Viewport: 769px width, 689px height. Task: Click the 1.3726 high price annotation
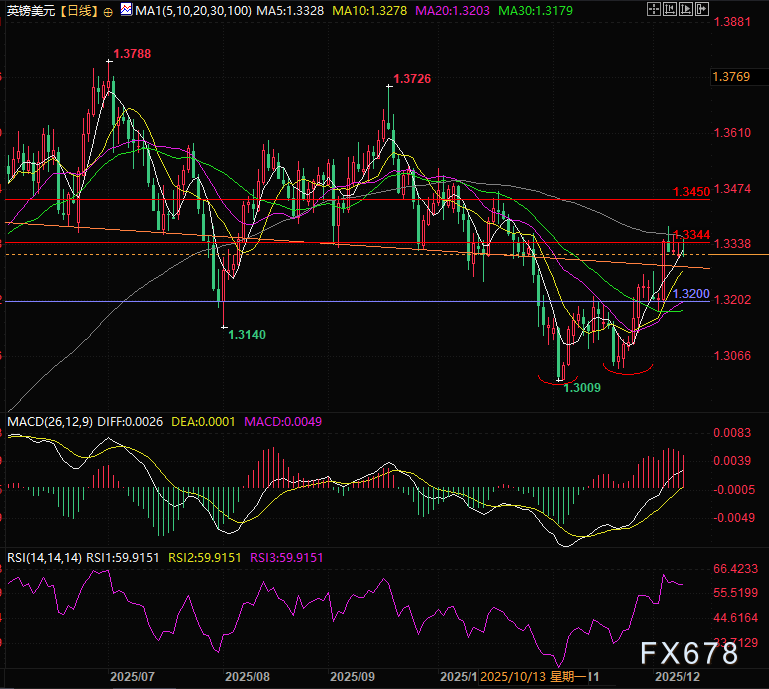click(x=412, y=78)
